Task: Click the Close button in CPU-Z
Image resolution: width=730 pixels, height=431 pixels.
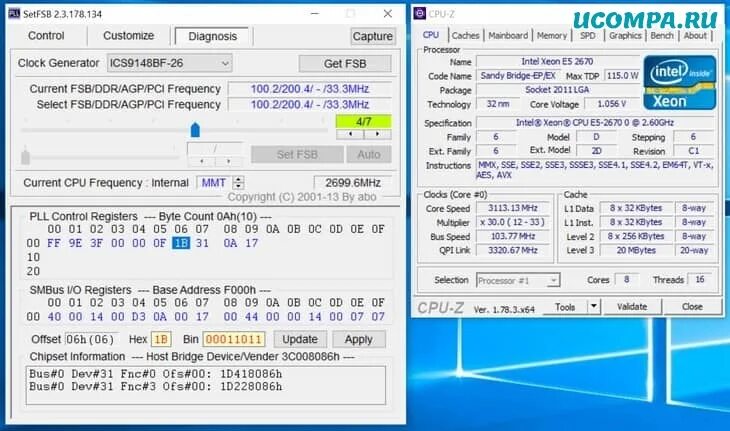Action: tap(692, 307)
